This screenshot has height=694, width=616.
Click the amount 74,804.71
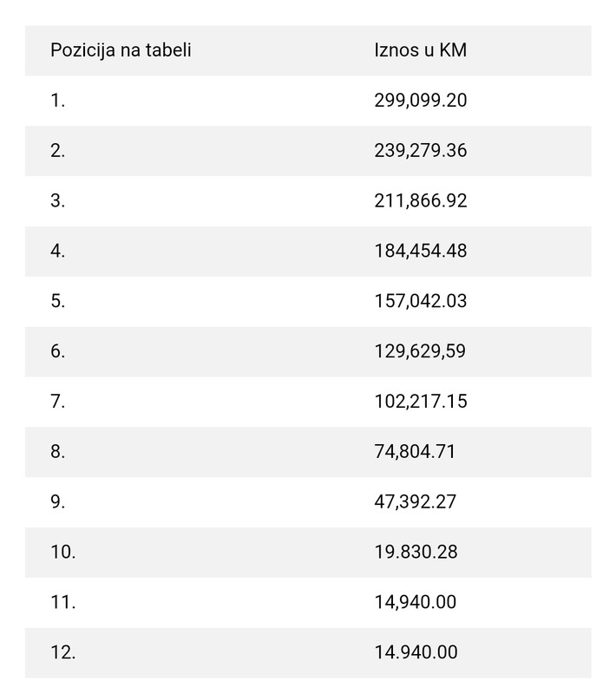[x=415, y=452]
